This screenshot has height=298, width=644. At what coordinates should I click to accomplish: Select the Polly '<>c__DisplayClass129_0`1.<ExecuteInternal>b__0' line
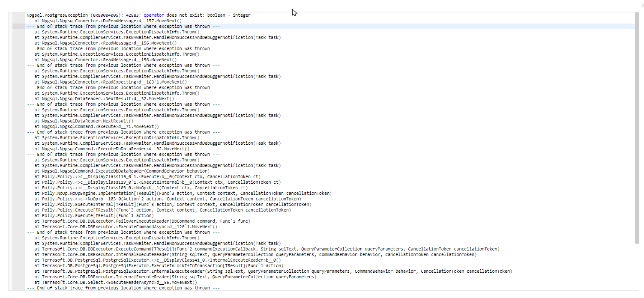tap(158, 182)
